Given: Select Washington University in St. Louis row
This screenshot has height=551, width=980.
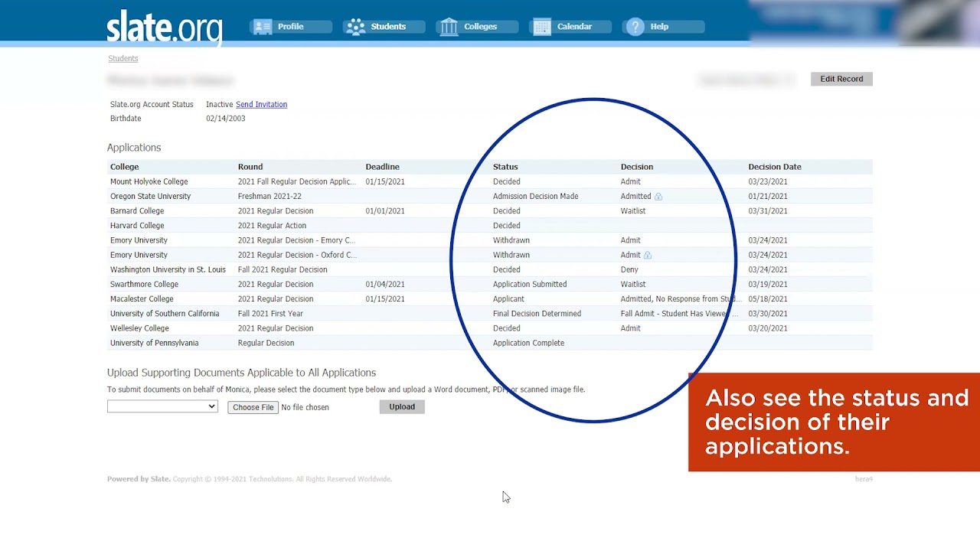Looking at the screenshot, I should coord(490,269).
